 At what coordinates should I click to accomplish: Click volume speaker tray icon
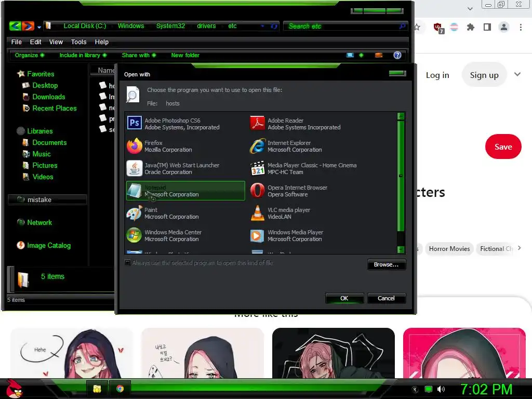point(441,389)
